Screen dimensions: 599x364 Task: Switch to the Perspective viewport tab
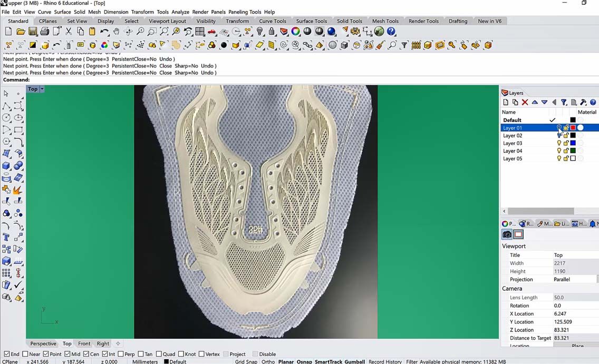43,343
